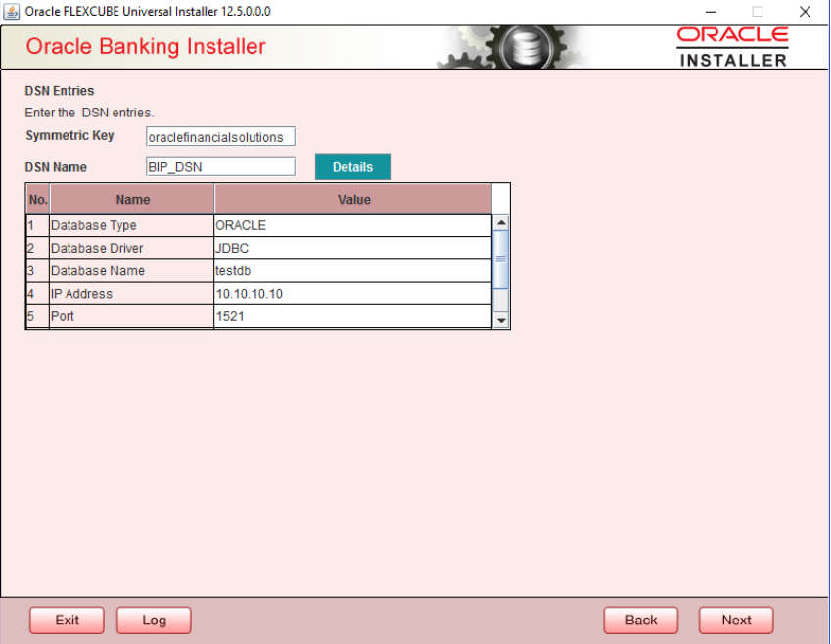Return with the Back button

click(x=640, y=621)
